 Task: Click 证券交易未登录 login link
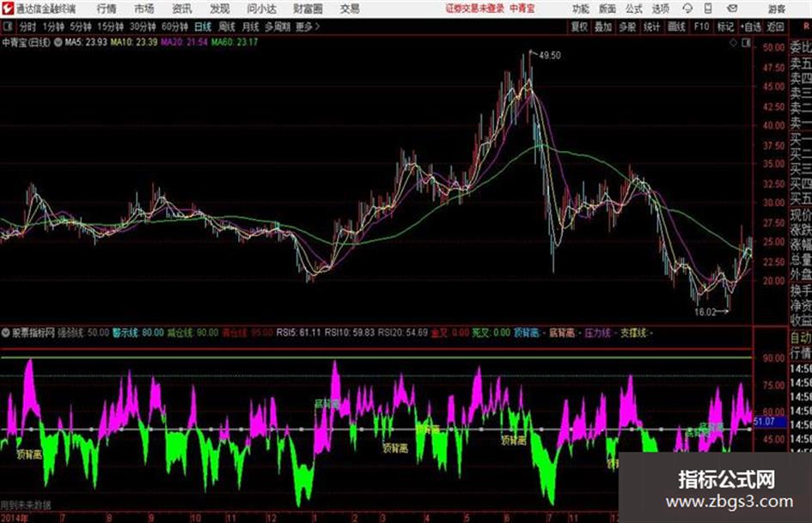pyautogui.click(x=474, y=9)
